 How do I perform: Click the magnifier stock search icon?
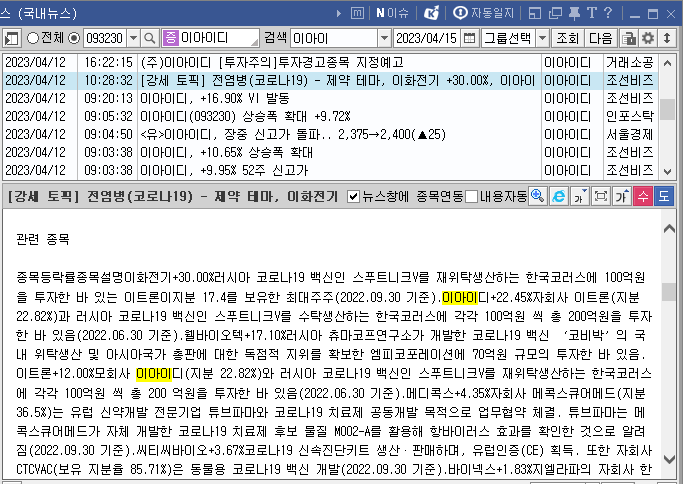[x=149, y=38]
